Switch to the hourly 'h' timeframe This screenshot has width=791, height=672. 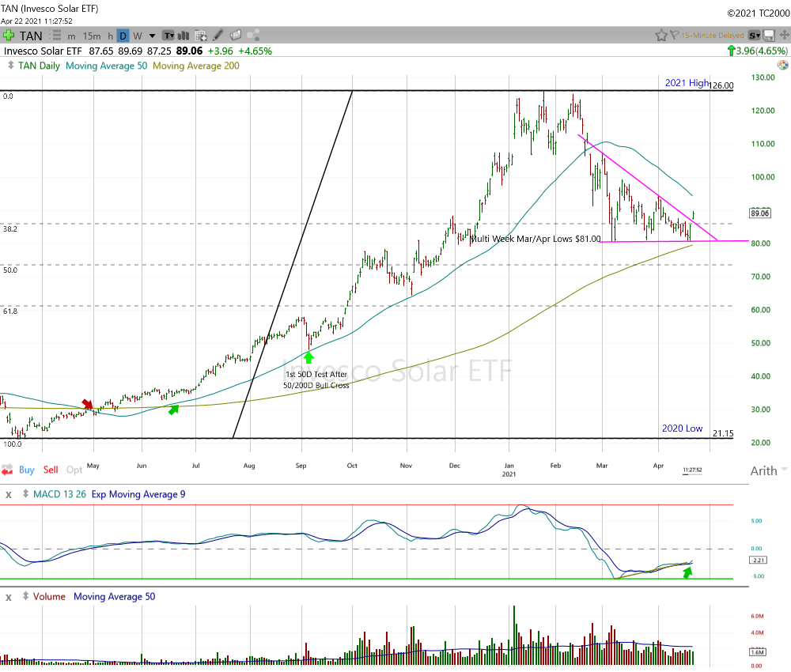click(x=110, y=36)
